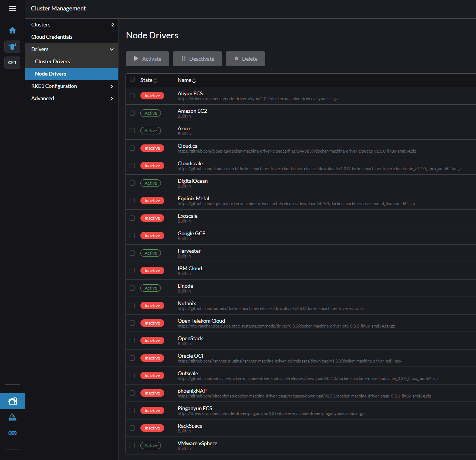Image resolution: width=476 pixels, height=460 pixels.
Task: Select the highlighted barn icon in the lower sidebar
Action: [x=12, y=401]
